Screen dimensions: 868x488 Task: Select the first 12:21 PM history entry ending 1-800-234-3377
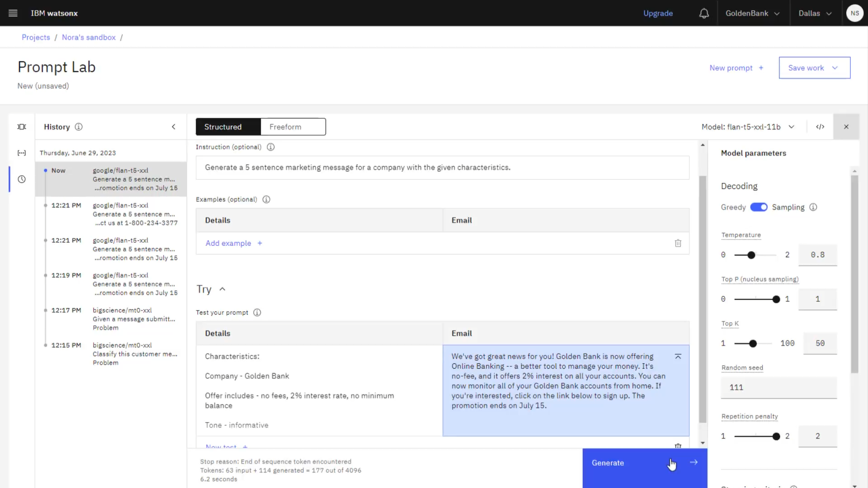(111, 214)
